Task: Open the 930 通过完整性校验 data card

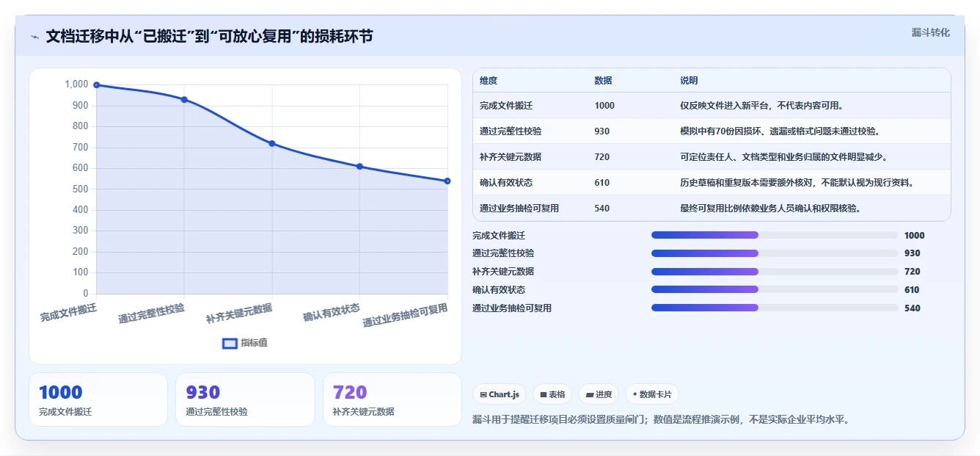Action: click(245, 399)
